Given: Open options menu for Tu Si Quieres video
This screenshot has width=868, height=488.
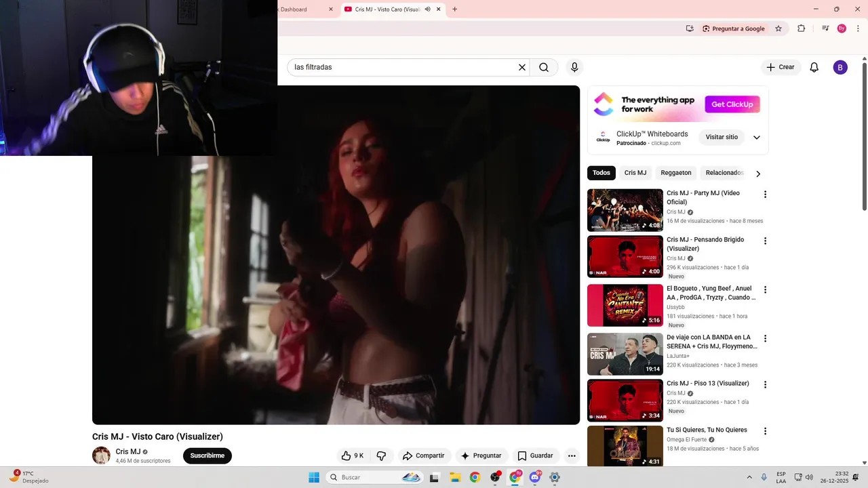Looking at the screenshot, I should (x=765, y=431).
